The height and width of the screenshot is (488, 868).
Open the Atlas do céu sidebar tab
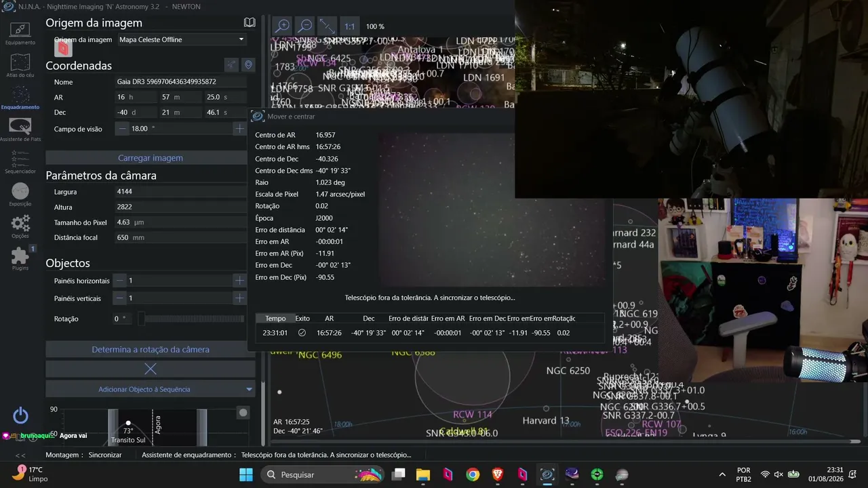point(20,65)
